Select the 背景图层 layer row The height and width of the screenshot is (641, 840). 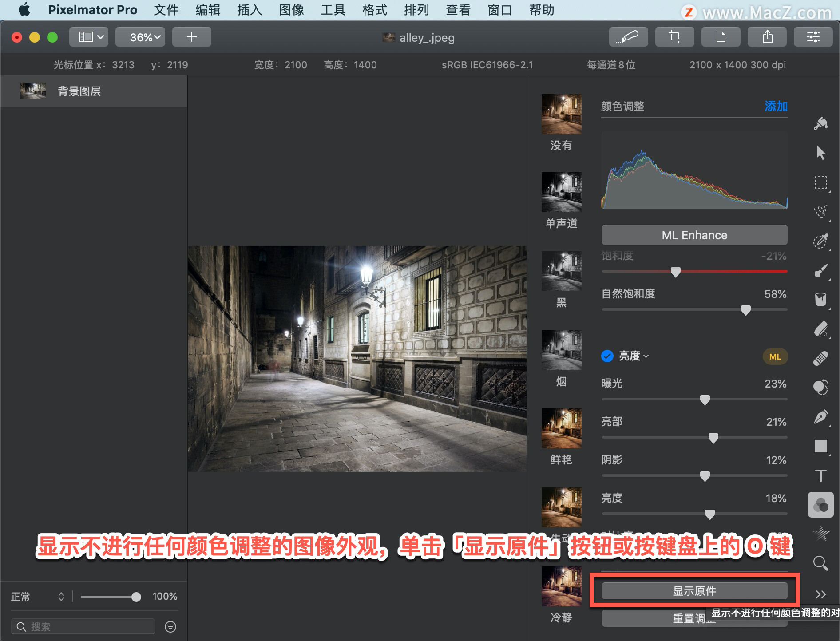coord(94,91)
